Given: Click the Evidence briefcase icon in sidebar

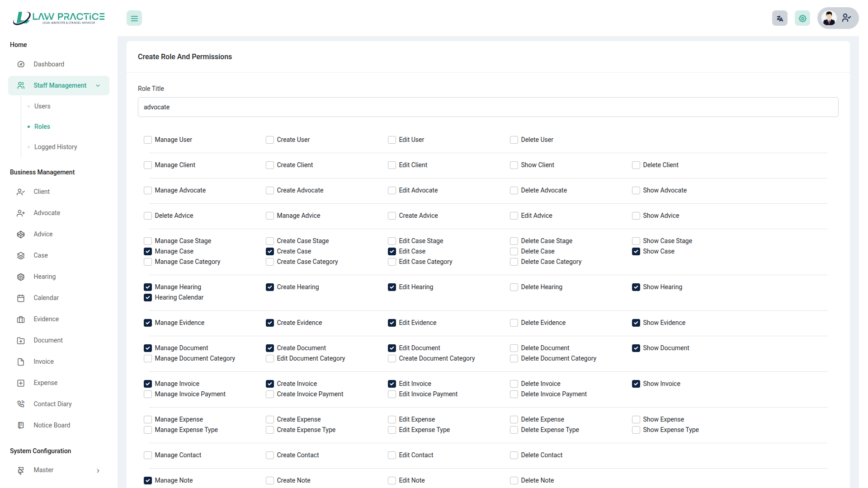Looking at the screenshot, I should [21, 319].
